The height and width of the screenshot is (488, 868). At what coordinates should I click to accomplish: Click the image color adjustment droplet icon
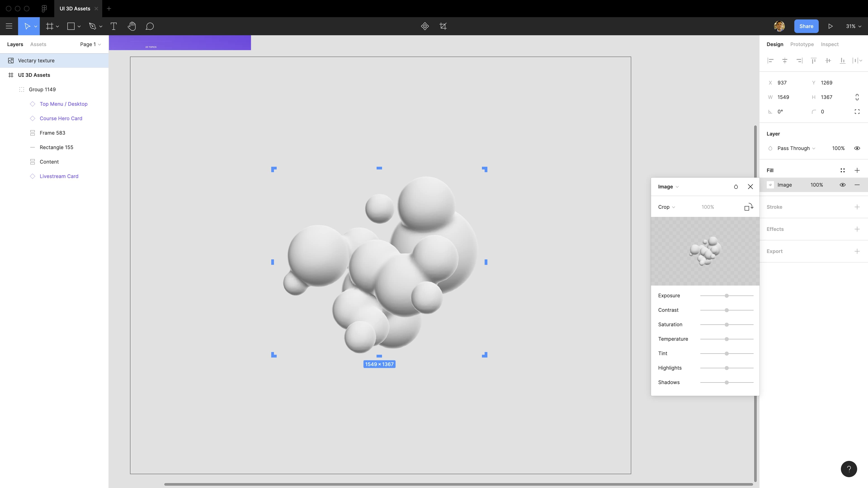[736, 187]
